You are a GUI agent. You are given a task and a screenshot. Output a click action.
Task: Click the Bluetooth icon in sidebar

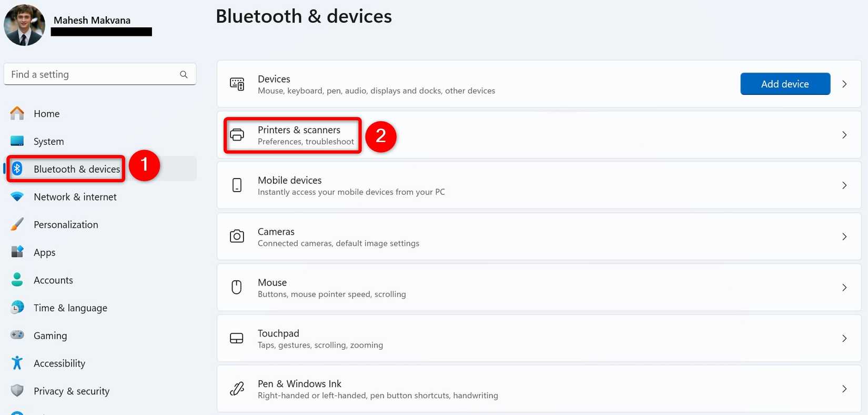[17, 169]
